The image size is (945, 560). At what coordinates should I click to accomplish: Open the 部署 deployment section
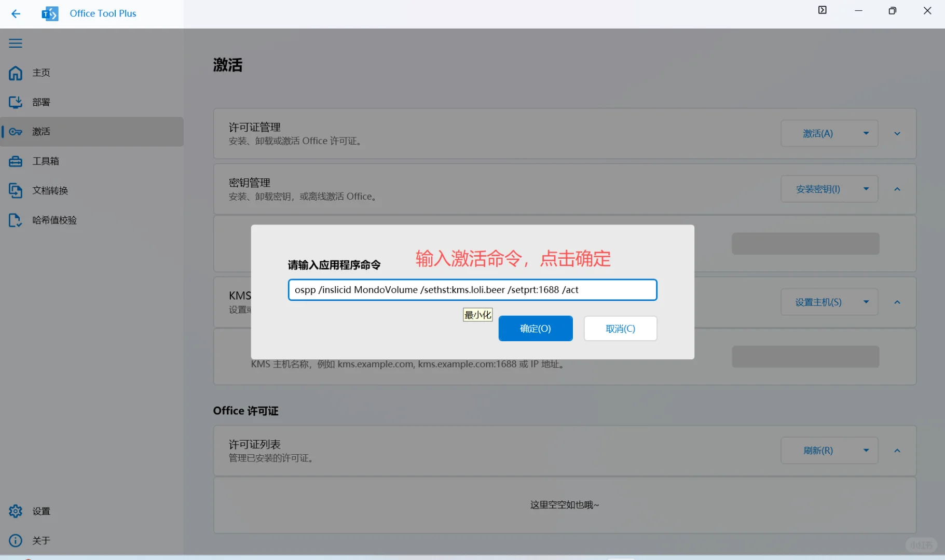[15, 102]
